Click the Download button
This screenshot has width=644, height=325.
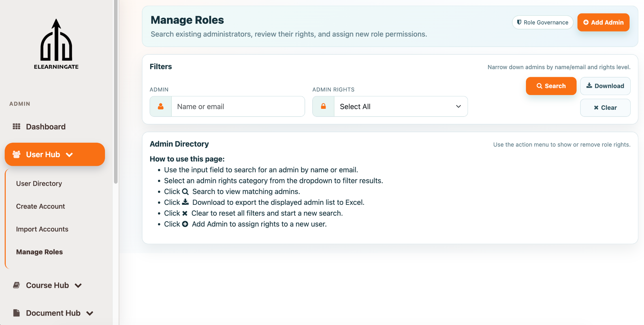coord(605,86)
